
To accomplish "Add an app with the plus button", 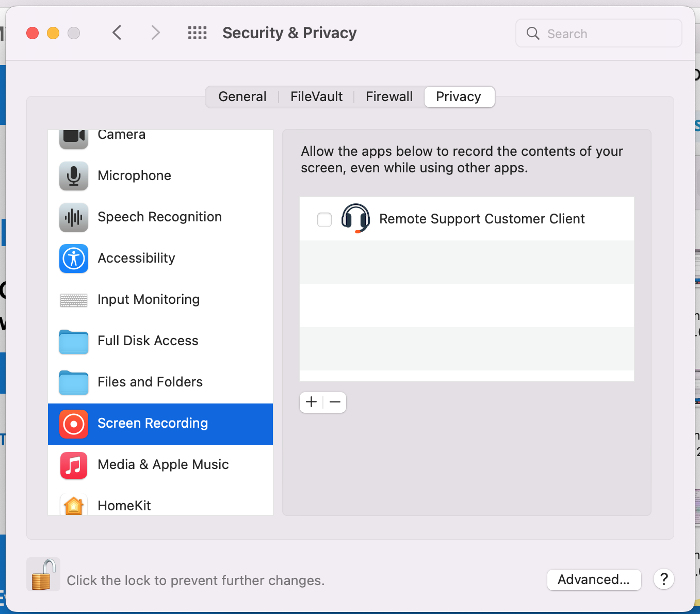I will 312,402.
